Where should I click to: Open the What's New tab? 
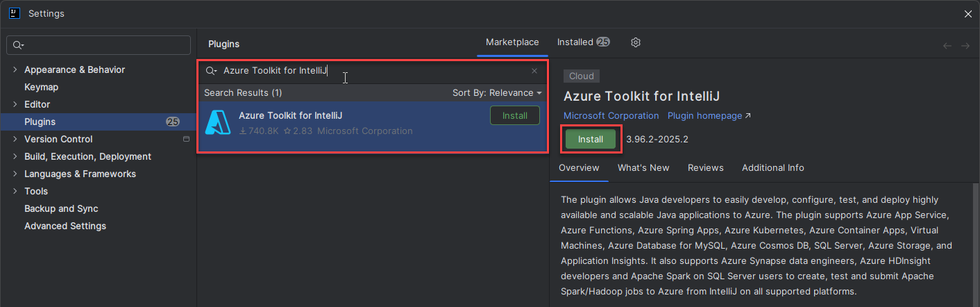click(x=643, y=167)
